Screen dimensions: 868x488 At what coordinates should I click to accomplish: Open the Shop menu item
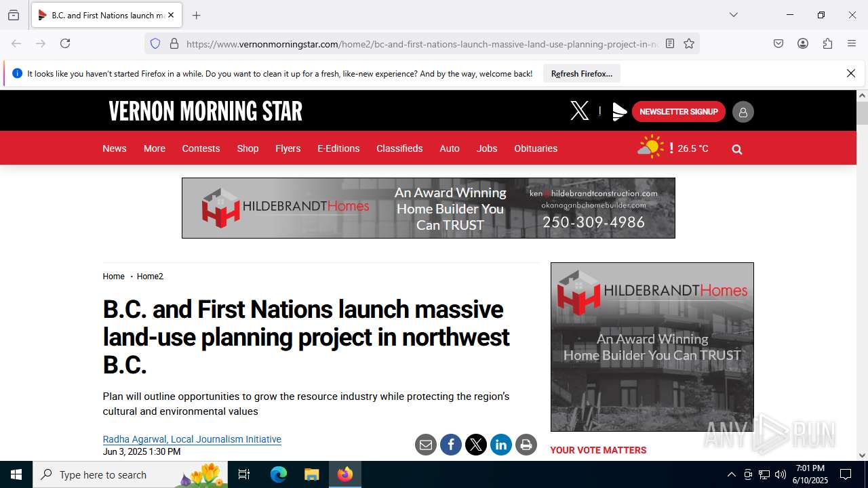(x=248, y=148)
